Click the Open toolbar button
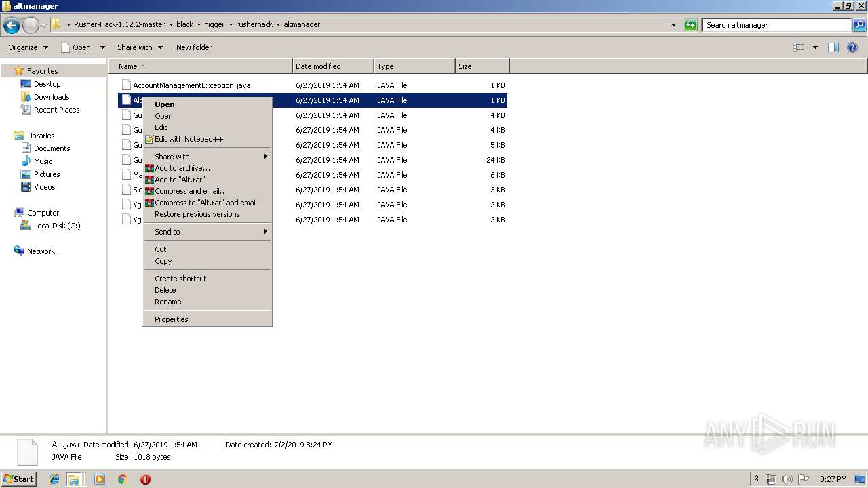Screen dimensions: 868x488 tap(76, 47)
